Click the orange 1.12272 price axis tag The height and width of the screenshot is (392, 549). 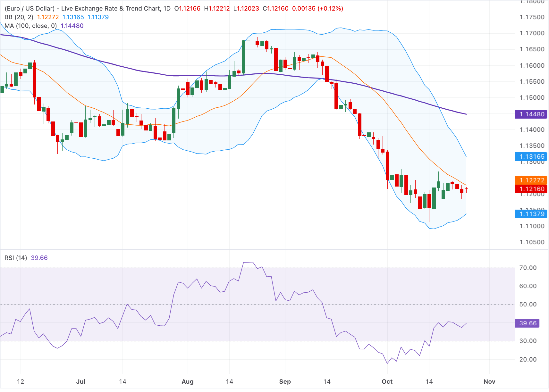531,180
